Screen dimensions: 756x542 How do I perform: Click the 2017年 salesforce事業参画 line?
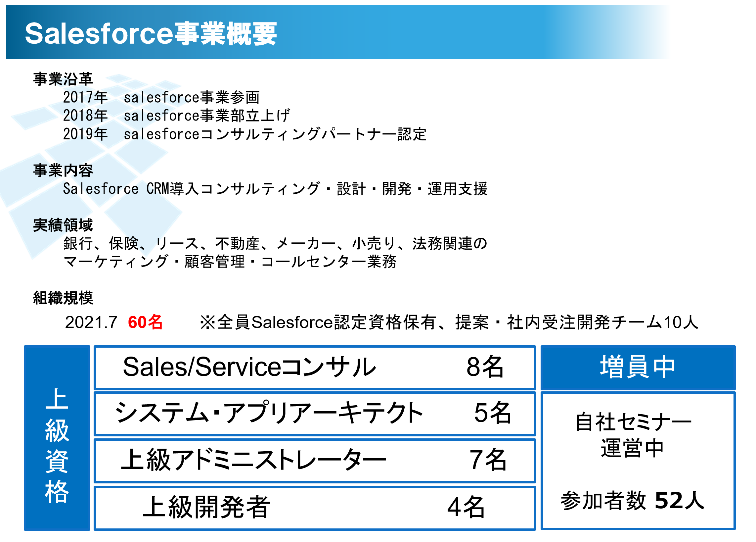[161, 97]
